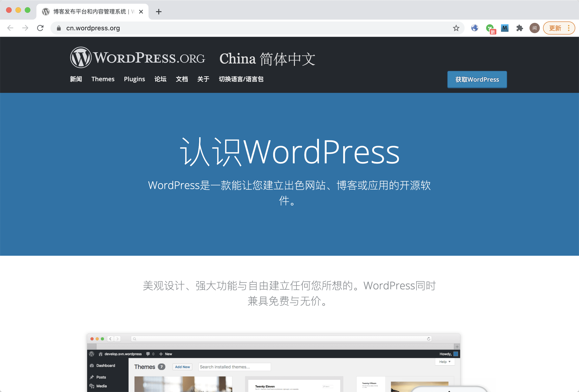This screenshot has height=392, width=579.
Task: Click the 更新 update button
Action: point(555,28)
